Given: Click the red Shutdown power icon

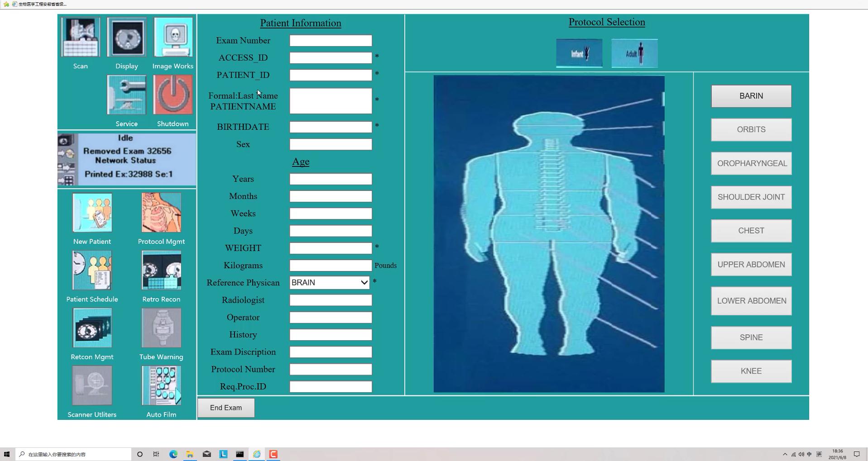Looking at the screenshot, I should (173, 95).
